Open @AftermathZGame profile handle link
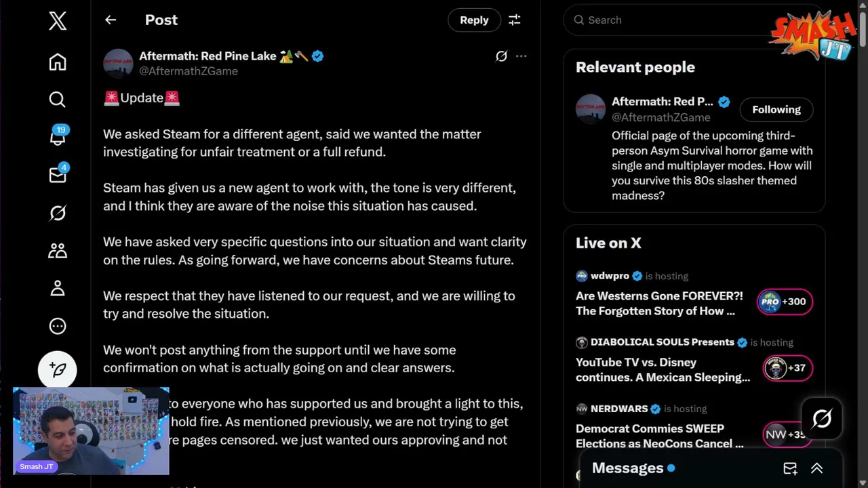Image resolution: width=868 pixels, height=488 pixels. [189, 71]
